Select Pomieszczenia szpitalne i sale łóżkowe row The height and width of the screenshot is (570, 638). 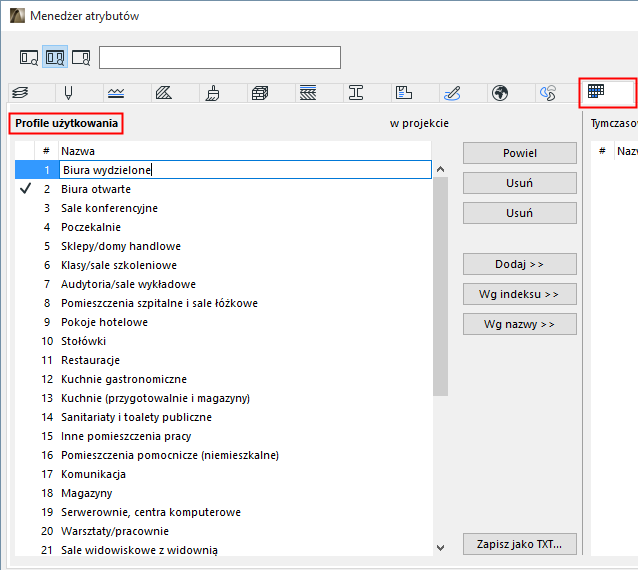coord(223,303)
